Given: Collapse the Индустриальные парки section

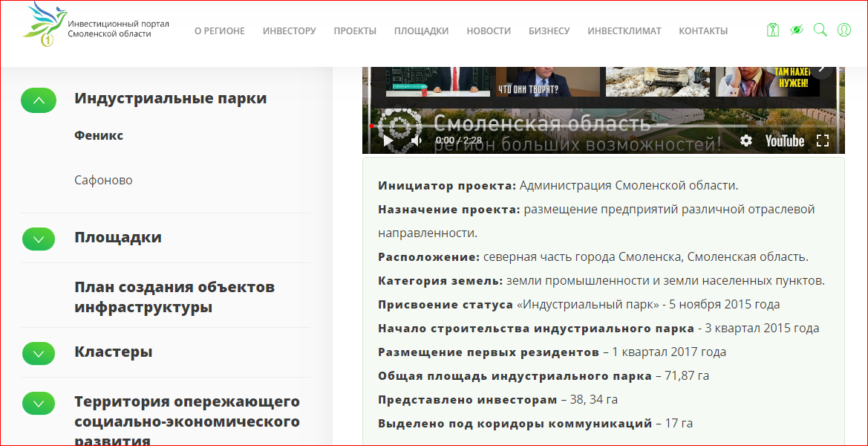Looking at the screenshot, I should tap(39, 100).
